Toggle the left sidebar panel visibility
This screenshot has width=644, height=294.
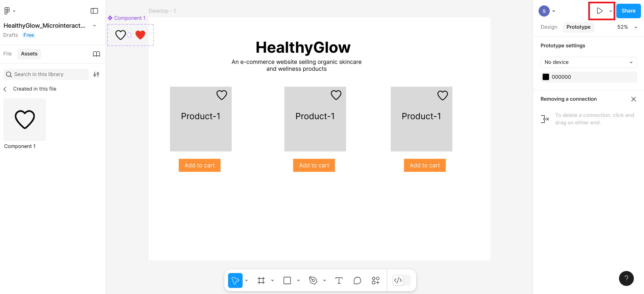94,11
